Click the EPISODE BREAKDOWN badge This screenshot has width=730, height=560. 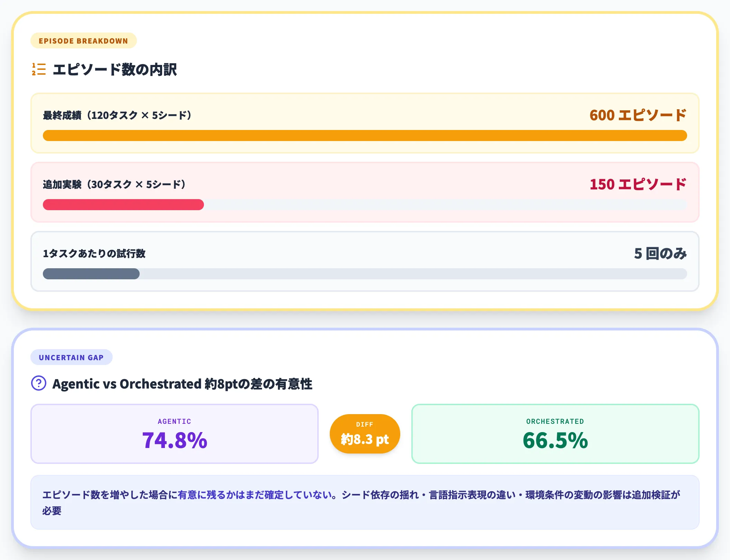point(83,41)
